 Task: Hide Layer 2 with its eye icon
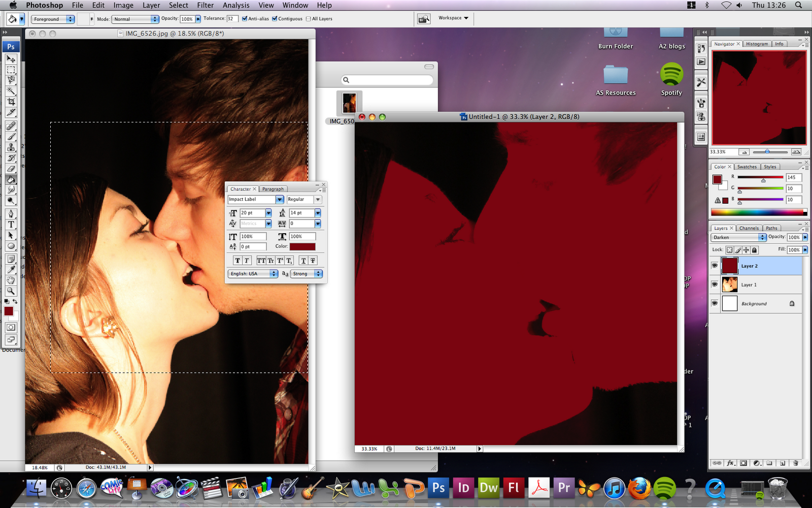point(715,266)
